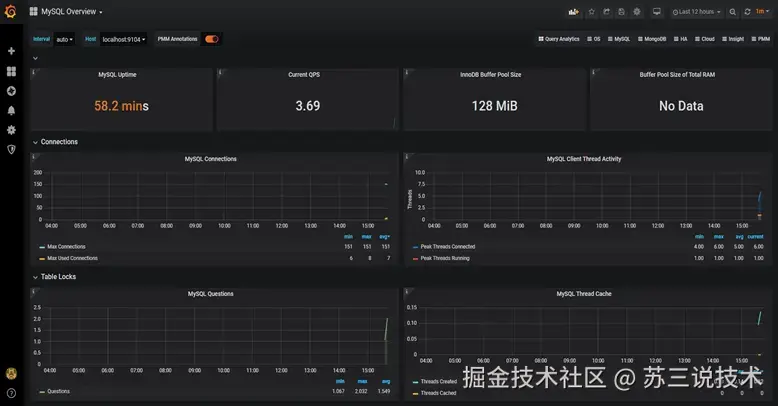Open the Host localhost:9104 dropdown
Image resolution: width=778 pixels, height=406 pixels.
tap(124, 39)
